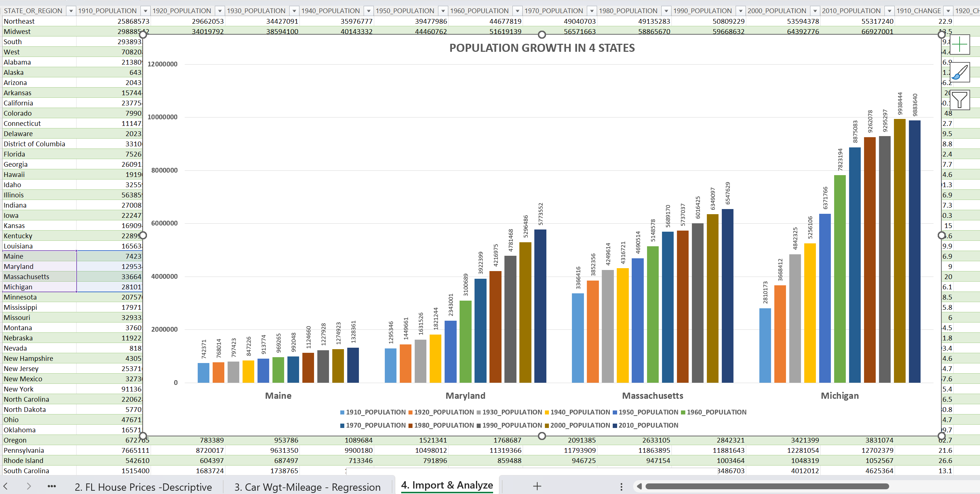
Task: Click the horizontal scrollbar thumb
Action: (x=767, y=486)
